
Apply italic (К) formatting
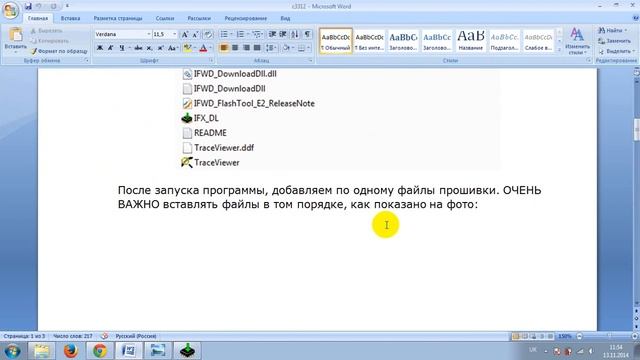click(x=110, y=48)
